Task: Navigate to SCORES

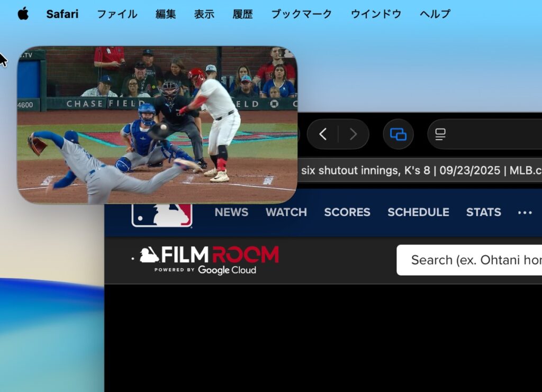Action: [x=347, y=212]
